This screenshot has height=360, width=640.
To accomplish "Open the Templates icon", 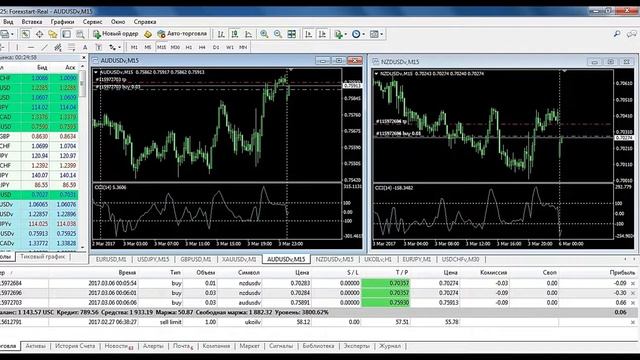I will coord(374,34).
